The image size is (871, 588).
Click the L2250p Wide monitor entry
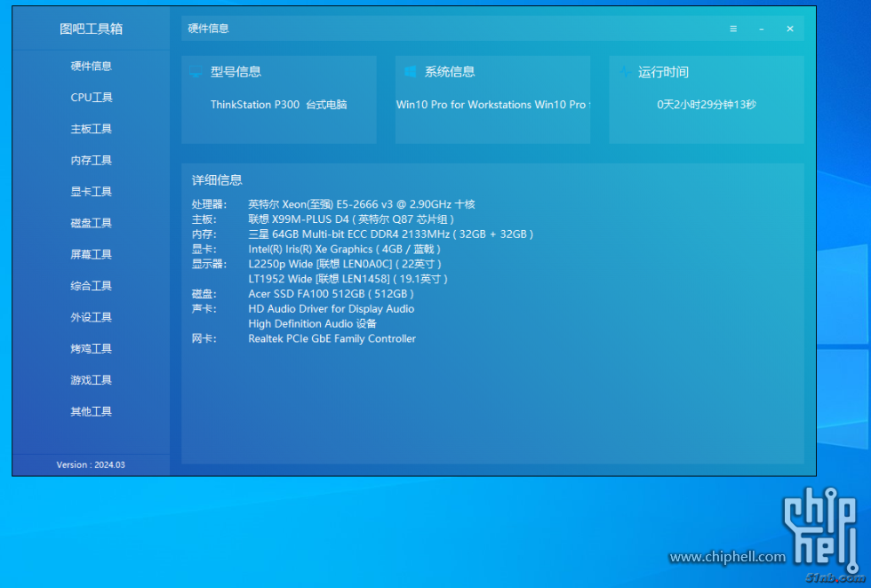tap(345, 264)
